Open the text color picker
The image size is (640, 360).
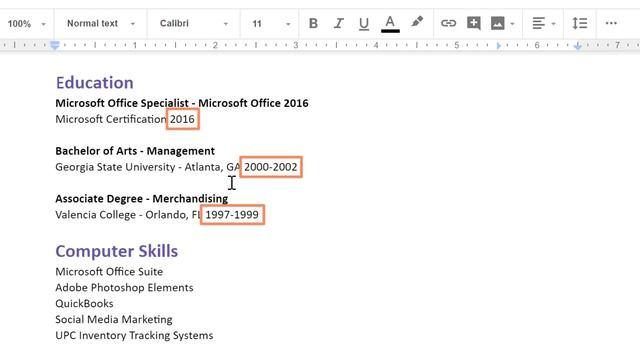390,24
